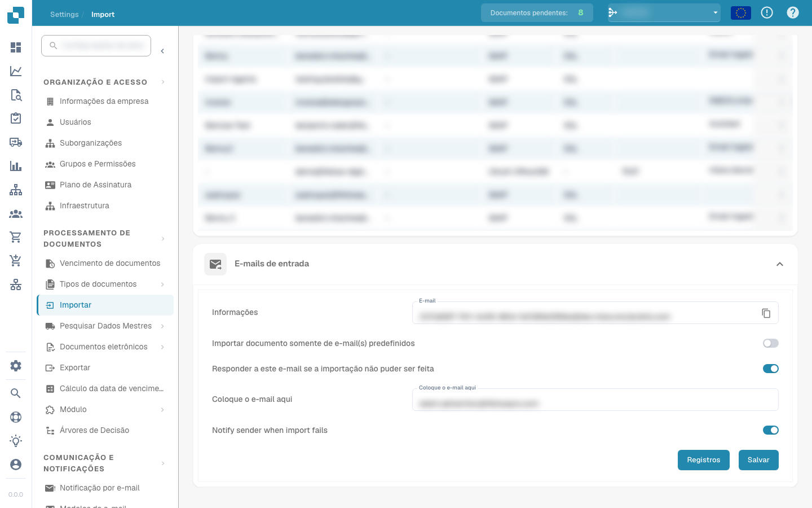The height and width of the screenshot is (508, 812).
Task: Expand the Módulo submenu
Action: coord(162,410)
